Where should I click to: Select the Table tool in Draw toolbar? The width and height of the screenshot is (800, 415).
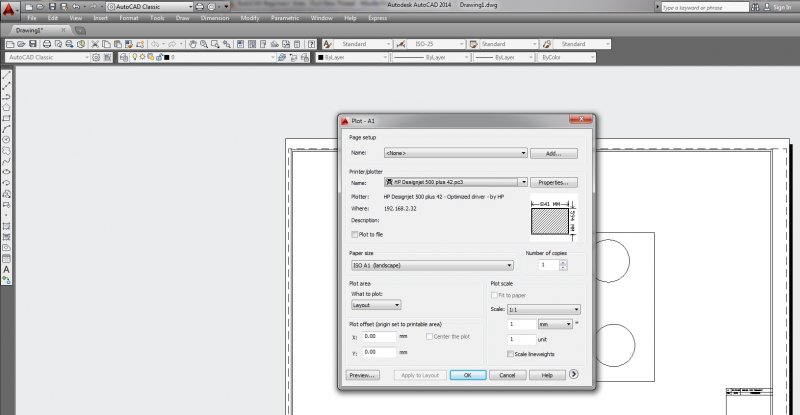[x=7, y=258]
